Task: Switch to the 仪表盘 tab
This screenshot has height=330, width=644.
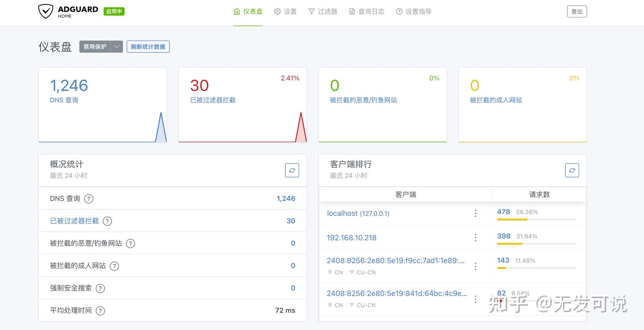Action: coord(248,12)
